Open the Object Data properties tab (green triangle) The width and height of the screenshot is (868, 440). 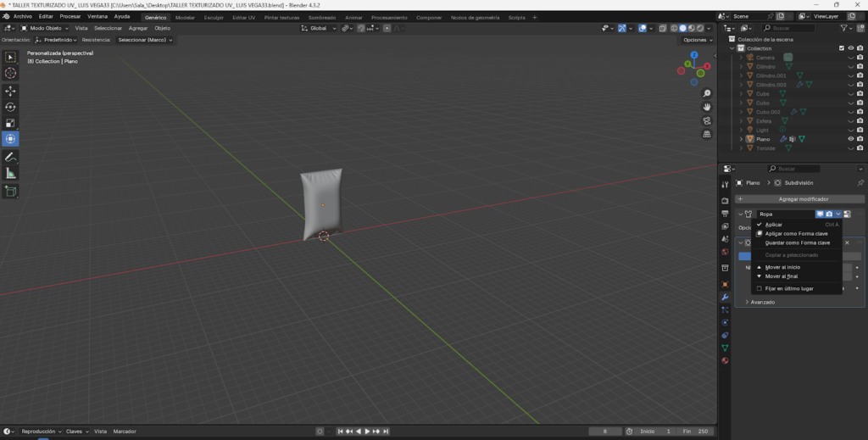(x=726, y=348)
